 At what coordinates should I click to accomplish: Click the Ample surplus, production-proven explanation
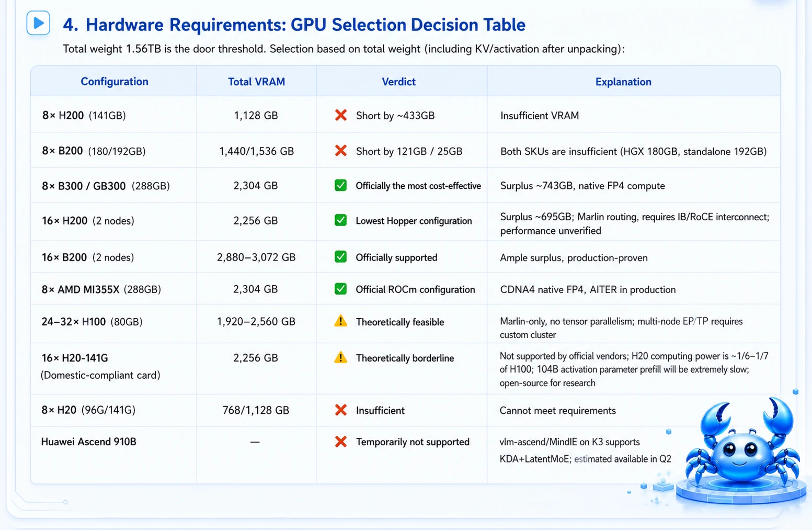574,258
